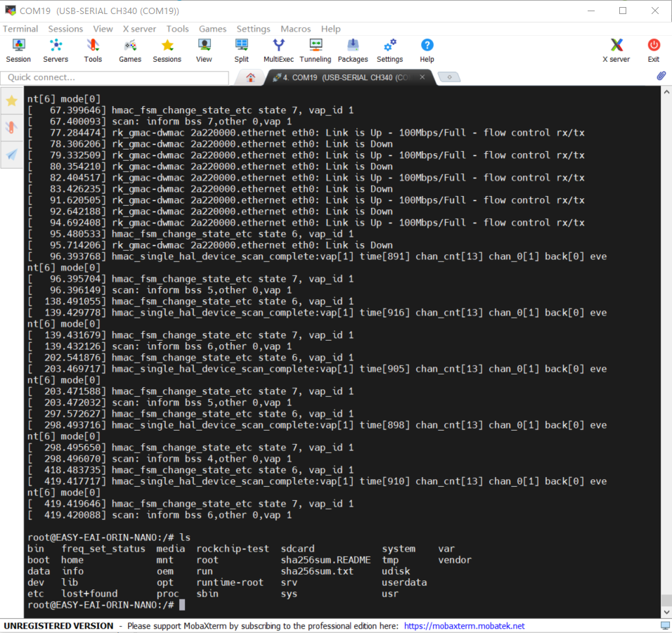Open the Help menu
This screenshot has width=672, height=633.
331,29
